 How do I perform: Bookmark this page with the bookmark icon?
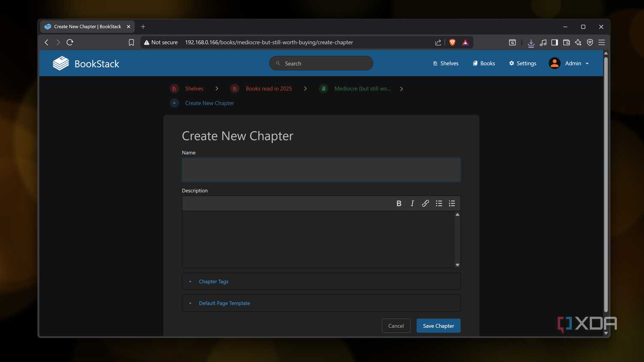tap(131, 42)
